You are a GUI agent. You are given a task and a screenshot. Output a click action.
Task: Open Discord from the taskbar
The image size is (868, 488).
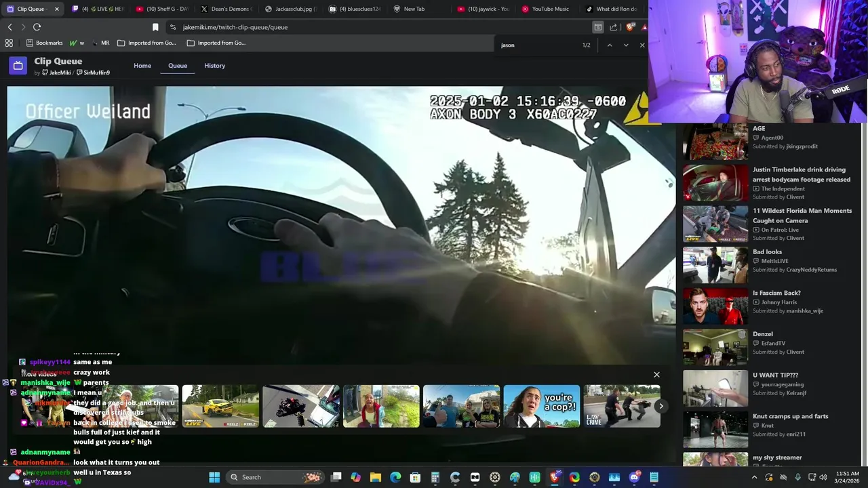[x=634, y=477]
